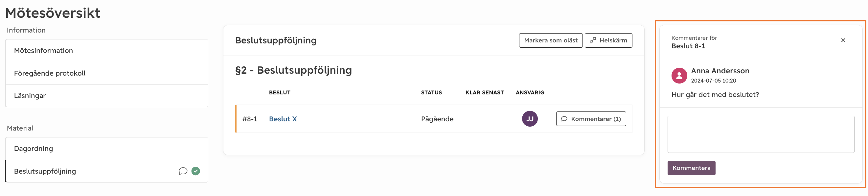The height and width of the screenshot is (196, 868).
Task: Select the Beslutsuppföljning material item
Action: pos(107,171)
